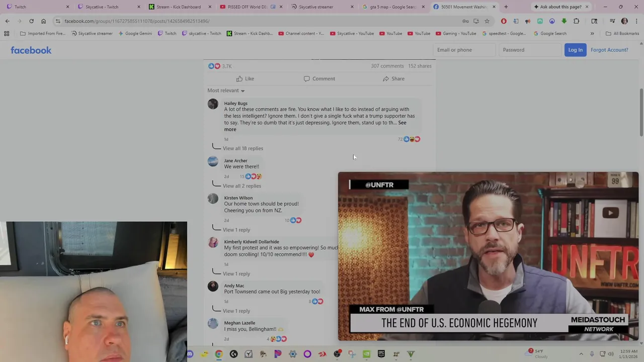Click the microphone icon in system tray
Screen dimensions: 644x362
tap(592, 354)
